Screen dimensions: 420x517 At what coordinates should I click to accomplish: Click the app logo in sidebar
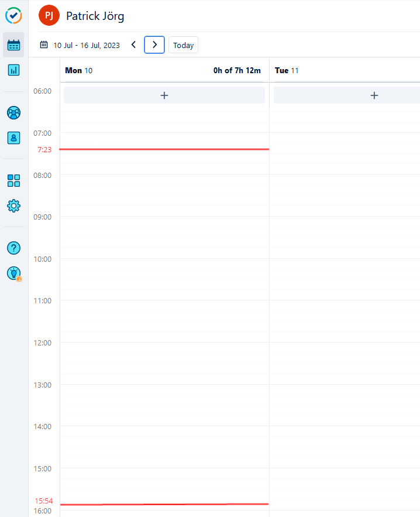13,16
